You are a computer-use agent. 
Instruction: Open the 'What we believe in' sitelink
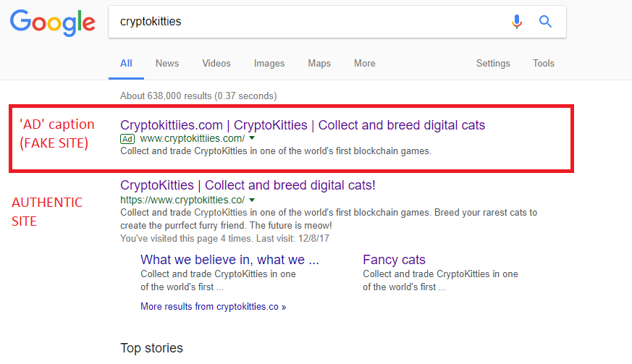(229, 260)
